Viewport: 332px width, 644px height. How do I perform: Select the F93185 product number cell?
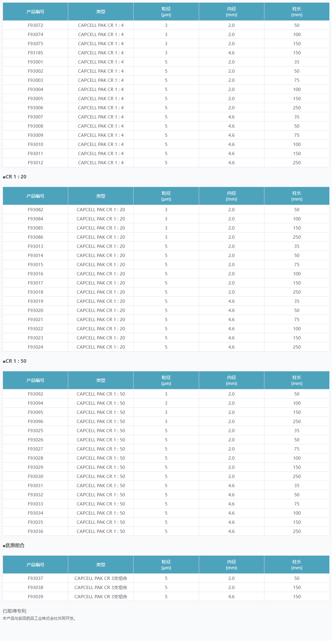[x=35, y=53]
